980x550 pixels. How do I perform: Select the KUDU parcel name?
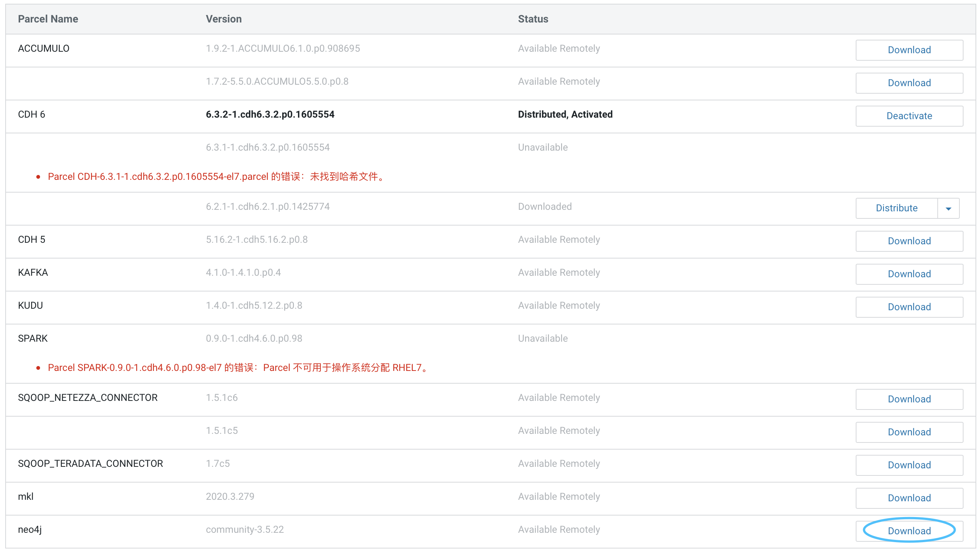tap(30, 305)
